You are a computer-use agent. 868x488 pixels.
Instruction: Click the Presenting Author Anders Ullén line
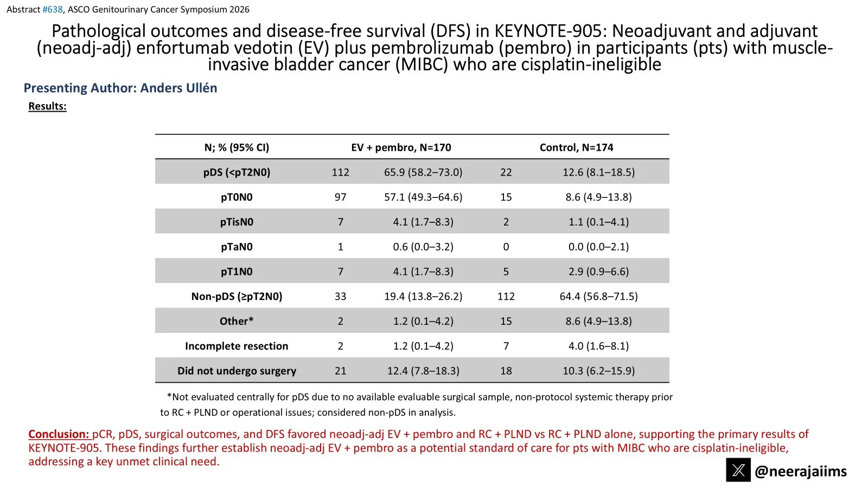(x=120, y=88)
